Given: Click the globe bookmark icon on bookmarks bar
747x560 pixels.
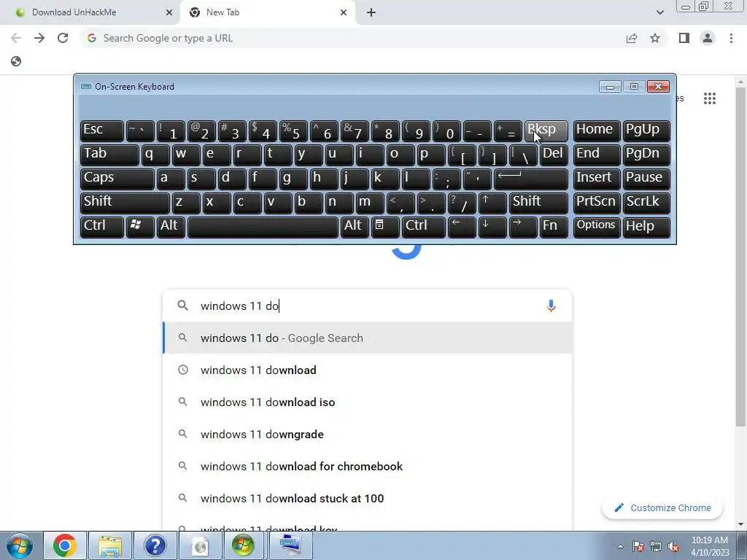Looking at the screenshot, I should [x=16, y=61].
